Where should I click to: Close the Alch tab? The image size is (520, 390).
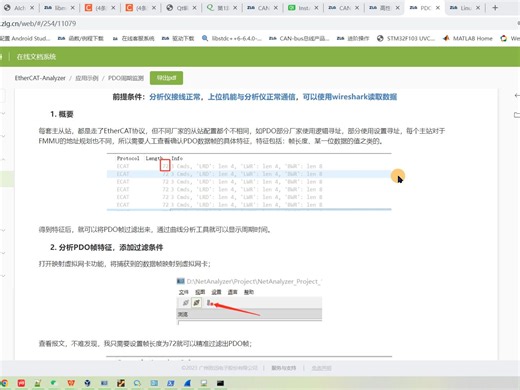click(x=32, y=8)
